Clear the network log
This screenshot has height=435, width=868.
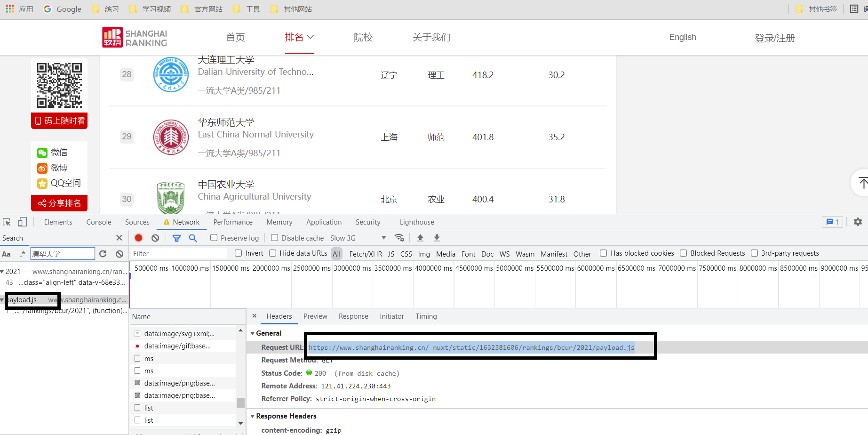155,238
